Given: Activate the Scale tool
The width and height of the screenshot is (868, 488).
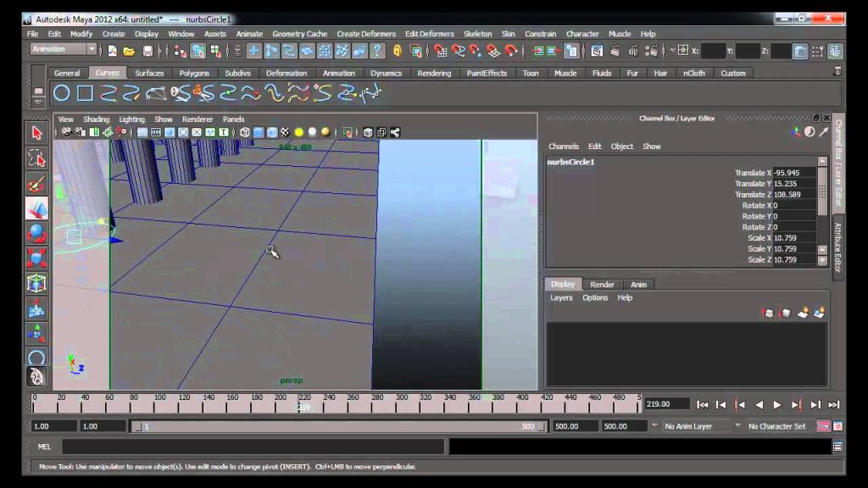Looking at the screenshot, I should click(36, 258).
